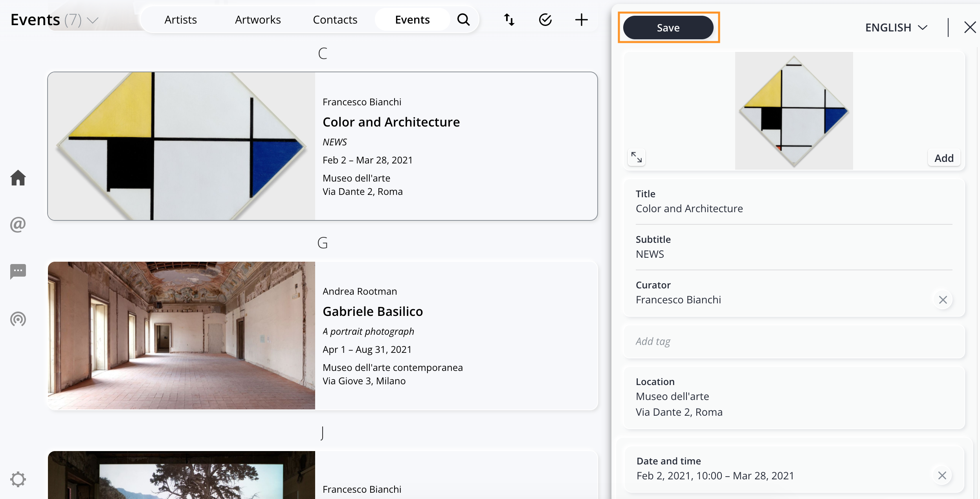Click Apr 1 – Aug 31, 2021 date
This screenshot has height=499, width=980.
(367, 350)
